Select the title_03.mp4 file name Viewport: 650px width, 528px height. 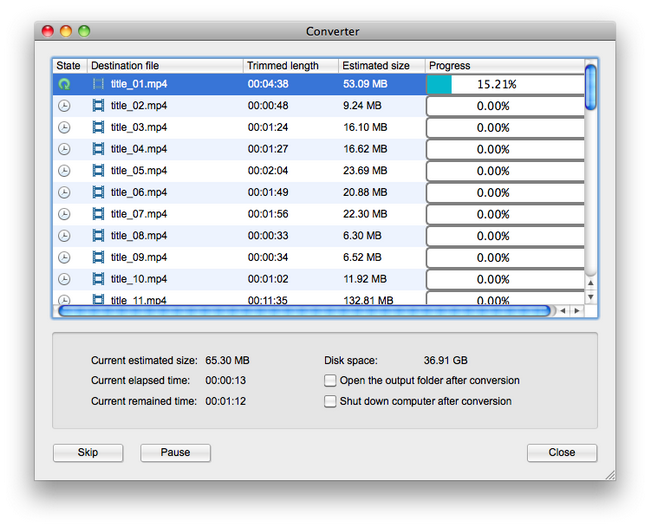[139, 127]
